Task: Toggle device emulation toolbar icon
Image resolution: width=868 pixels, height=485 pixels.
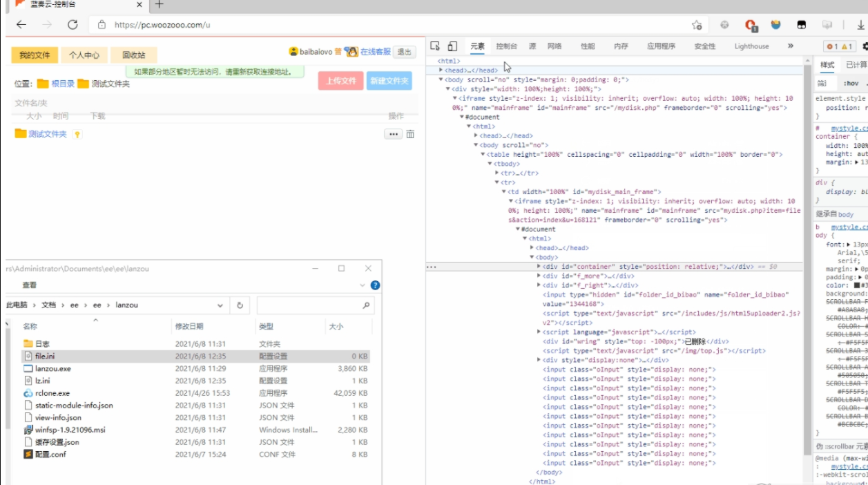Action: [x=452, y=46]
